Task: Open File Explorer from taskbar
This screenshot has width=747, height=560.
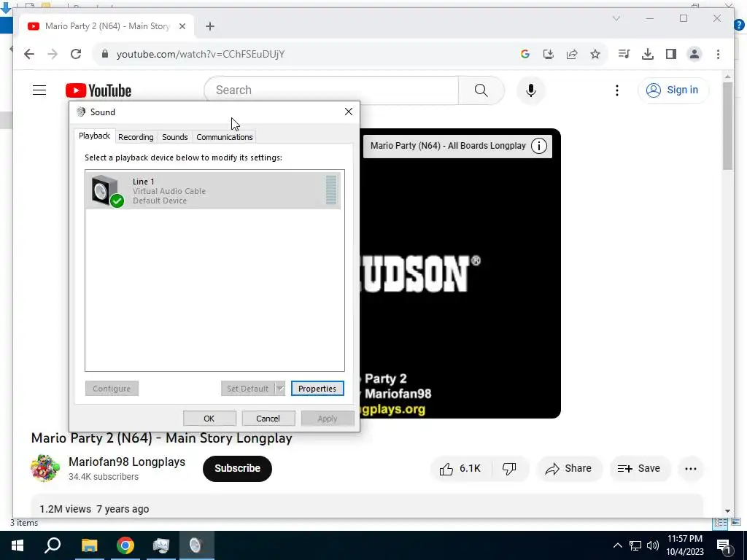Action: [89, 545]
